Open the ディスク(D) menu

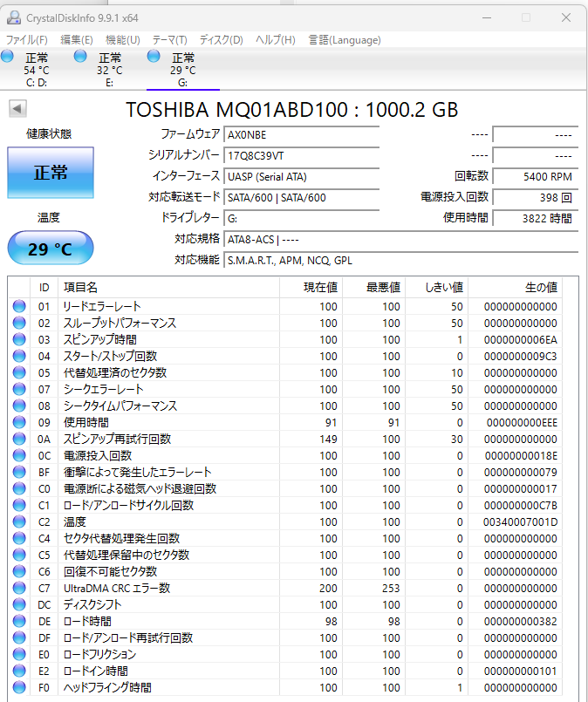[222, 40]
